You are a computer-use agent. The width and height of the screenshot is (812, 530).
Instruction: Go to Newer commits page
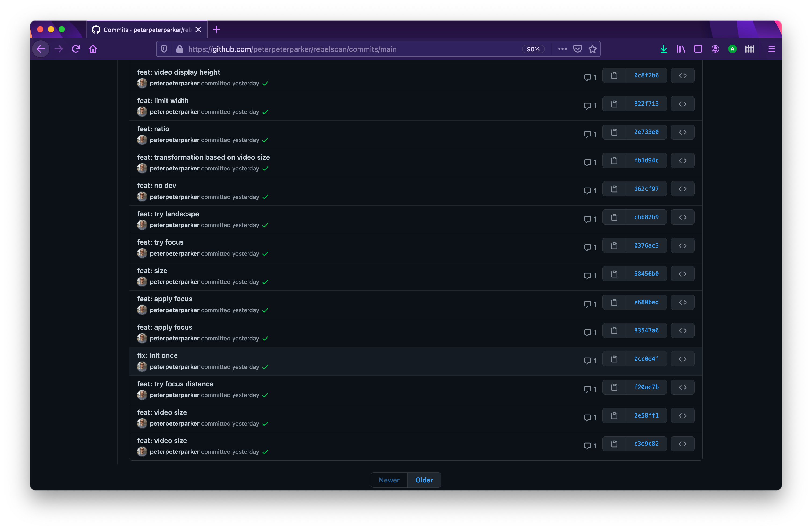389,480
